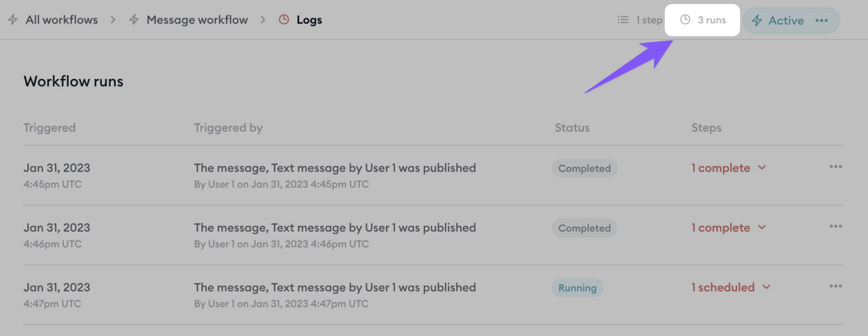Go to All workflows breadcrumb
The width and height of the screenshot is (868, 336).
62,20
